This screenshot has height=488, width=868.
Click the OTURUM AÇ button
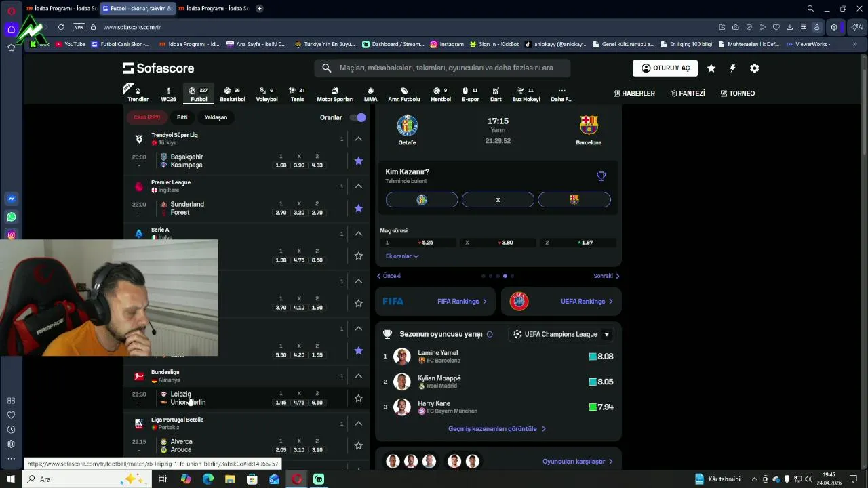(665, 68)
